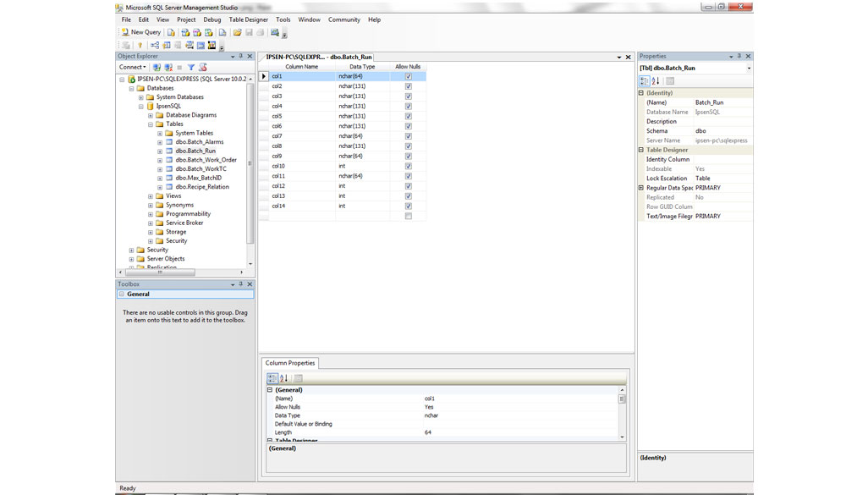Toggle Allow Nulls checkbox for col14
868x495 pixels.
tap(408, 206)
